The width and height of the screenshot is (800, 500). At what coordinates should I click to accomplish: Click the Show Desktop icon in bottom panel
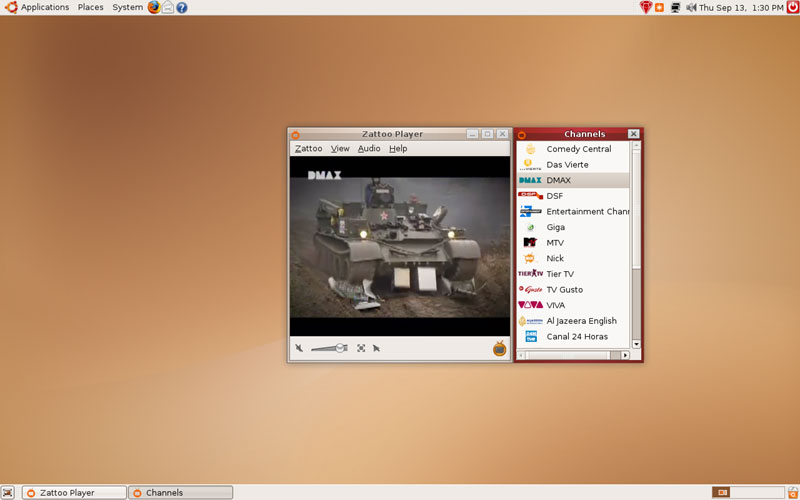coord(8,492)
